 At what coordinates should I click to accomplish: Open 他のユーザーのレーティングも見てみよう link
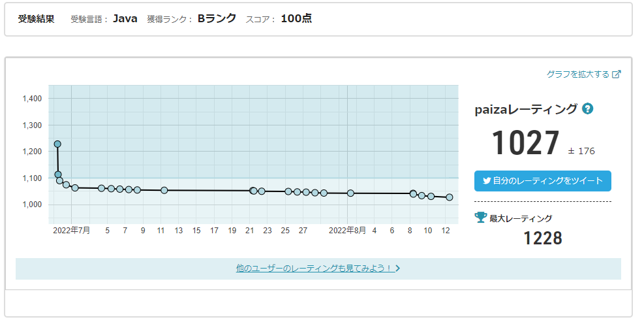[314, 268]
